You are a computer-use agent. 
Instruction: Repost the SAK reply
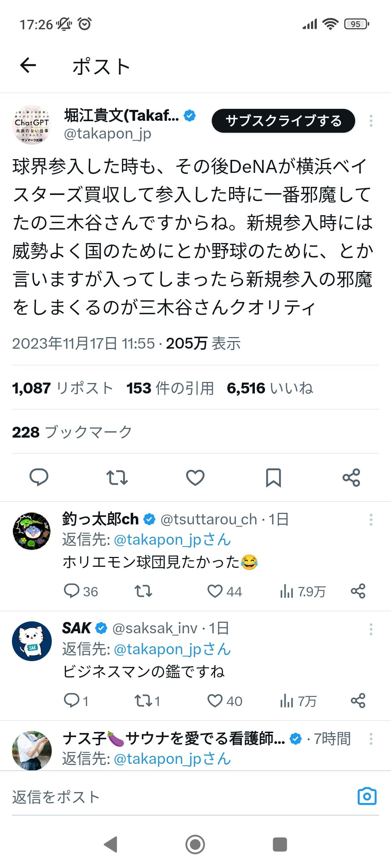point(143,701)
